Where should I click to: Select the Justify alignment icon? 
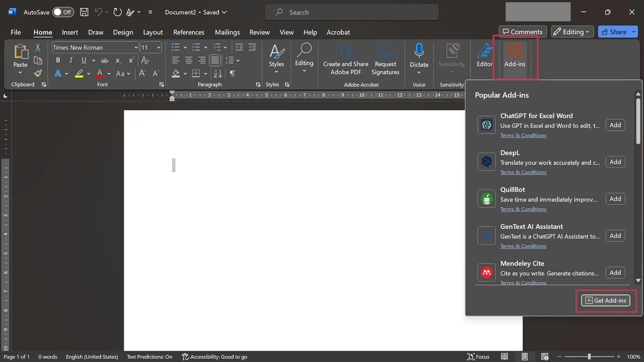click(x=215, y=60)
